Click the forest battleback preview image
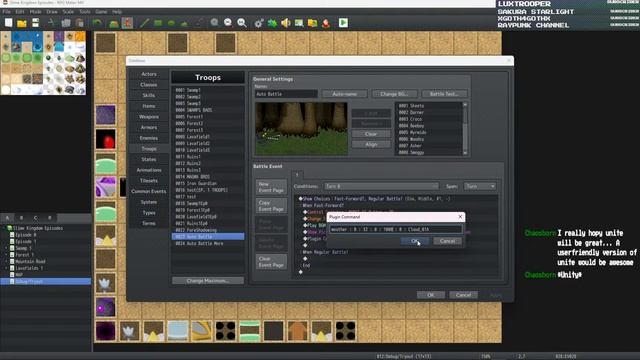Viewport: 640px width, 360px height. (x=301, y=129)
